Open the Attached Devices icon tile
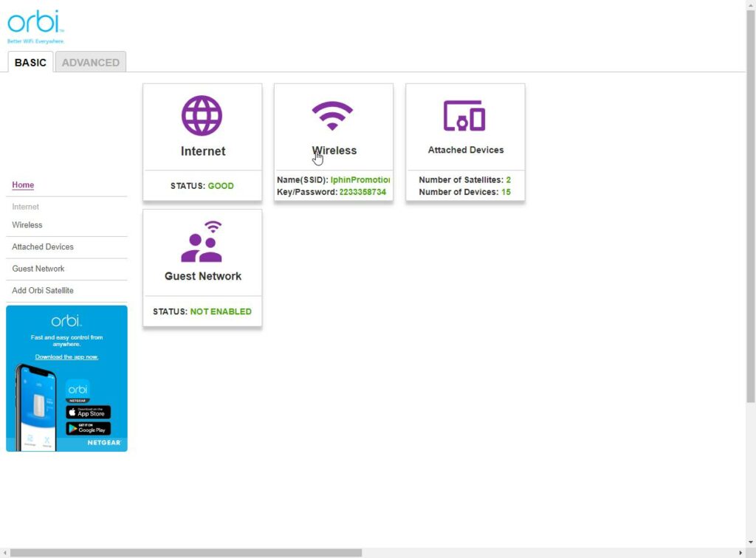The height and width of the screenshot is (558, 756). 464,116
